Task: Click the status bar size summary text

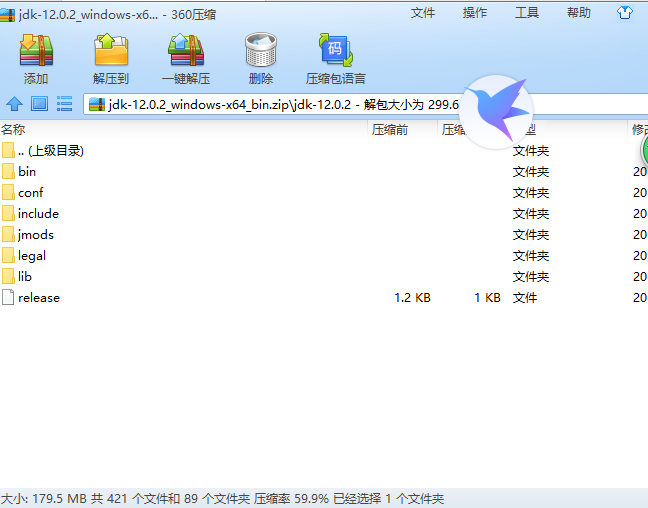Action: (x=222, y=498)
